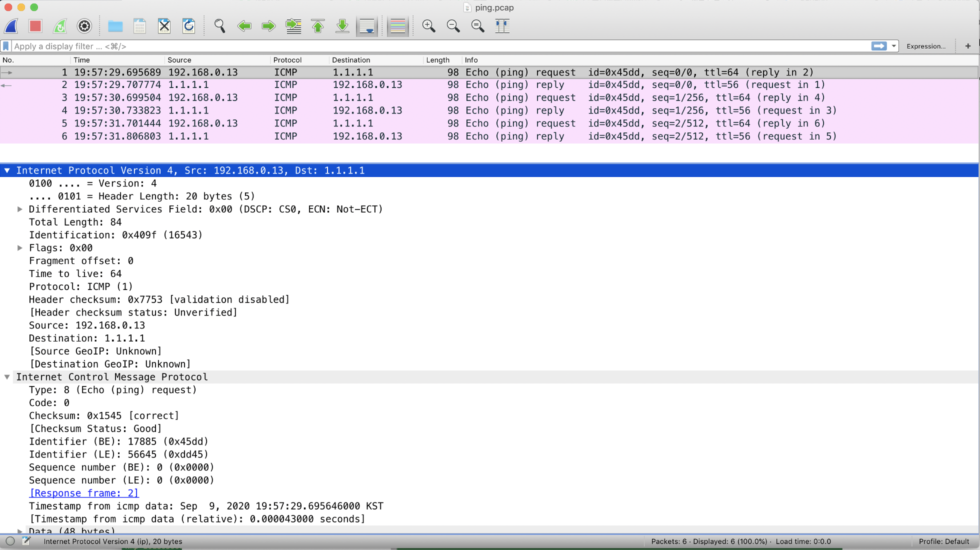The width and height of the screenshot is (980, 550).
Task: Click the red stop capture button
Action: click(35, 26)
